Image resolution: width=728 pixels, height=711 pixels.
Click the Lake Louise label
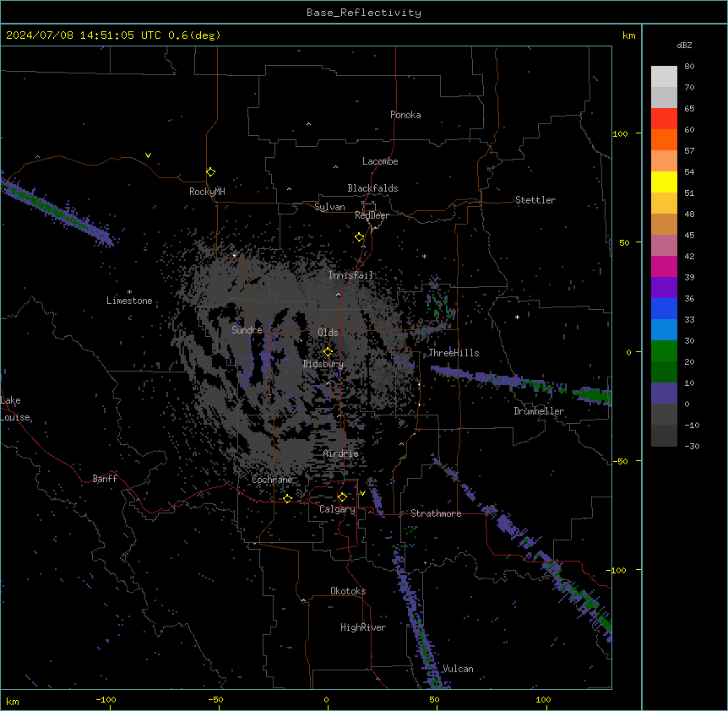[15, 409]
